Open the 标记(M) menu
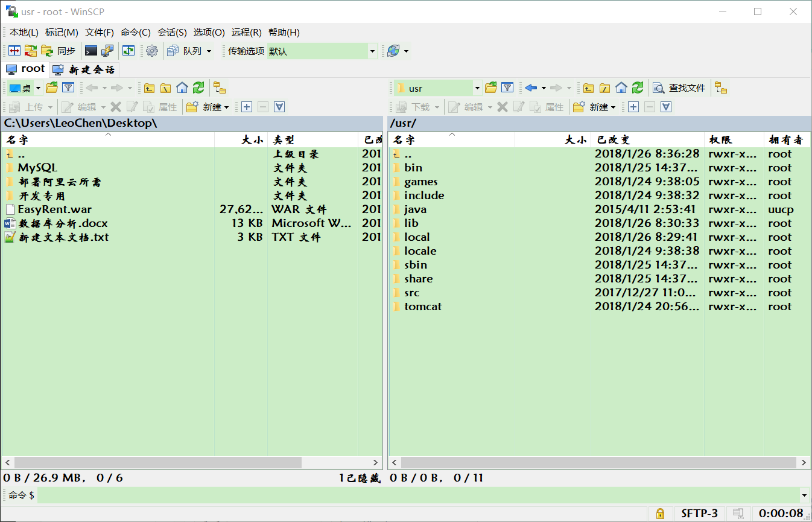The image size is (812, 522). pos(62,33)
